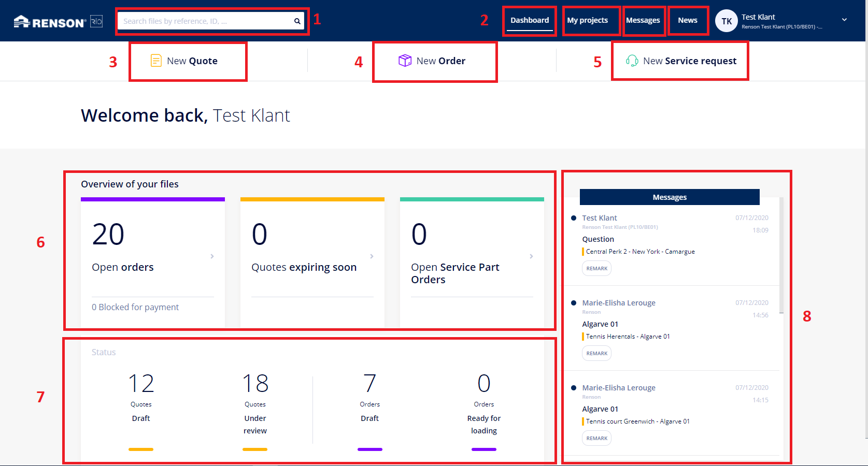Click the TK user avatar
The width and height of the screenshot is (868, 466).
point(726,21)
